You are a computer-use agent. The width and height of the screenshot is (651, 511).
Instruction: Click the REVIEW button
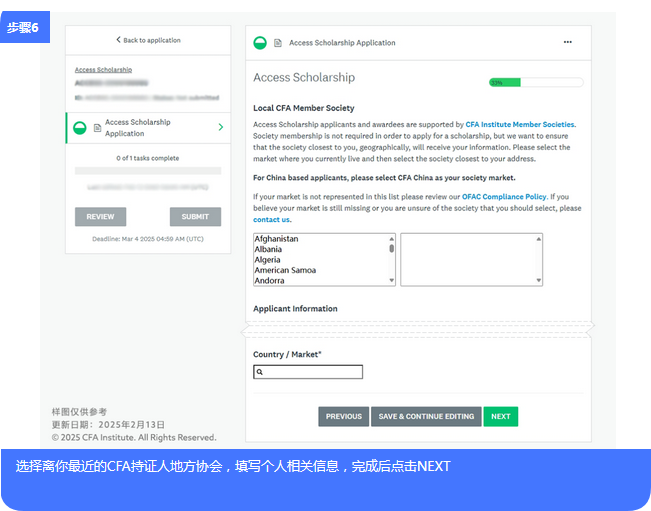pos(100,217)
